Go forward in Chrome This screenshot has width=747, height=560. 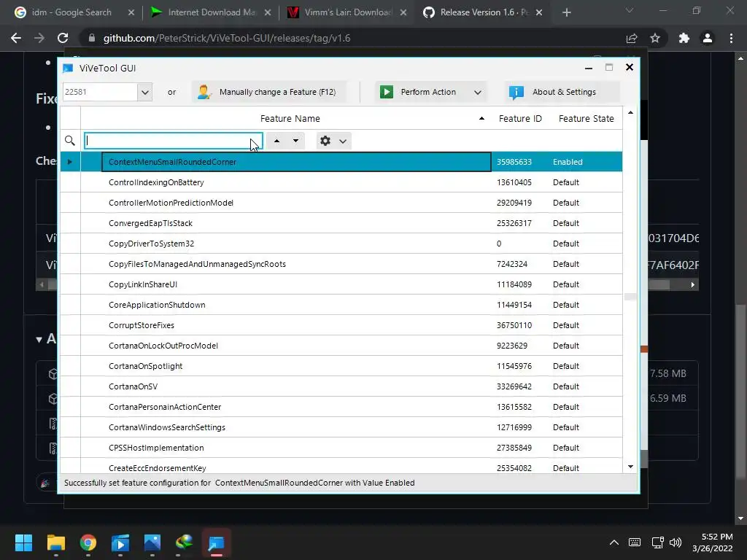coord(39,38)
